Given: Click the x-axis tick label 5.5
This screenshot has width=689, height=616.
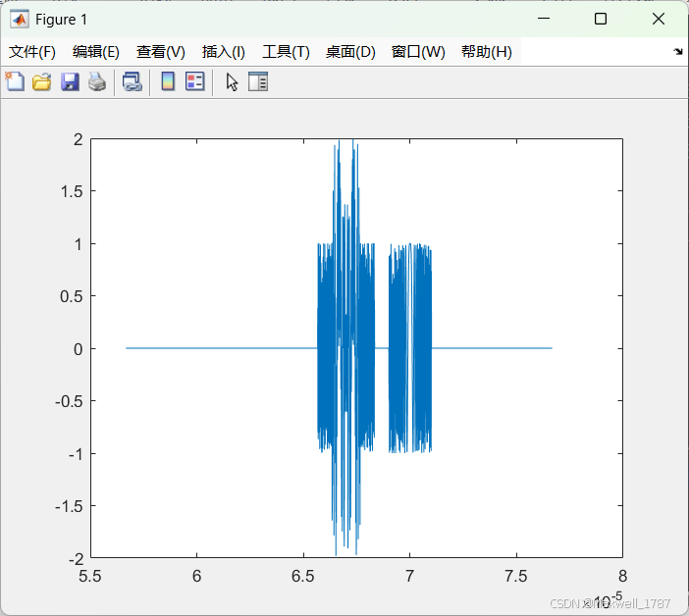Looking at the screenshot, I should pos(90,576).
